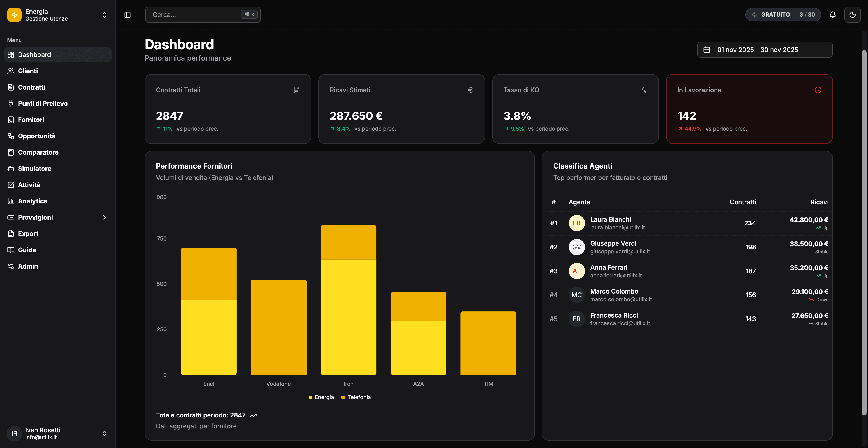The image size is (868, 448).
Task: Open the Guida menu entry
Action: point(27,250)
